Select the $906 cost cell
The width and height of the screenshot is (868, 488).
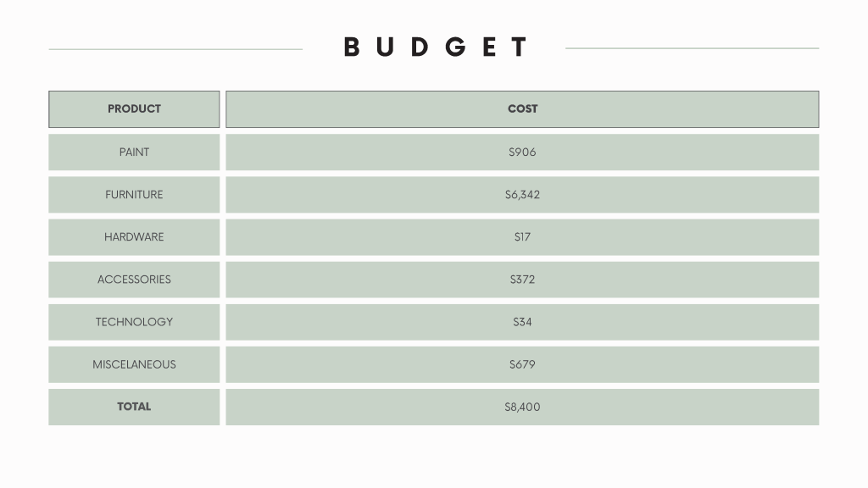tap(522, 152)
